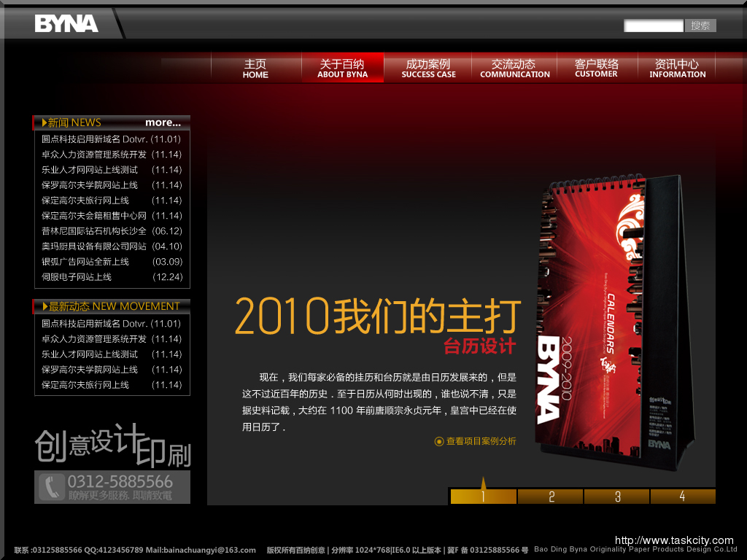Screen dimensions: 747x560
Task: Switch to slide 2 in banner pager
Action: (x=551, y=497)
